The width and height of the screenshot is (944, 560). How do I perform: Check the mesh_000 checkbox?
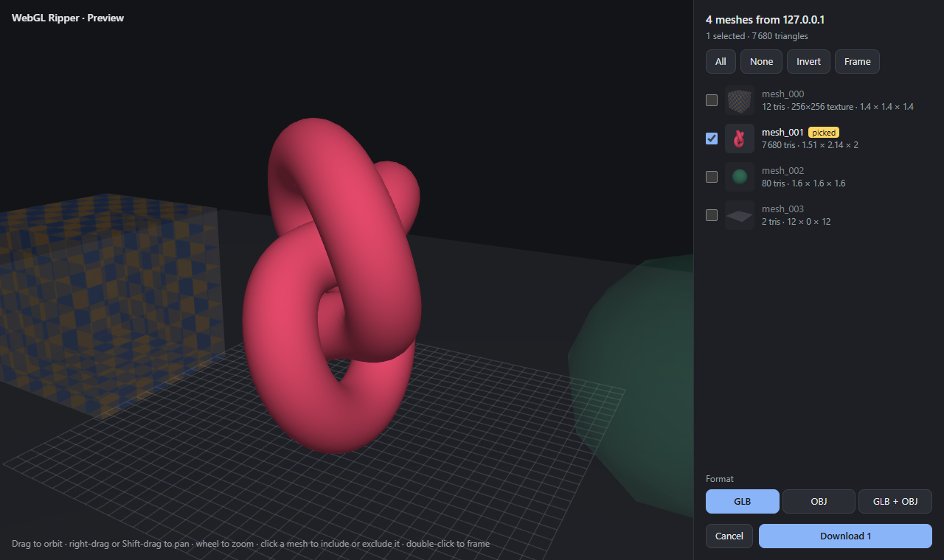(x=712, y=100)
